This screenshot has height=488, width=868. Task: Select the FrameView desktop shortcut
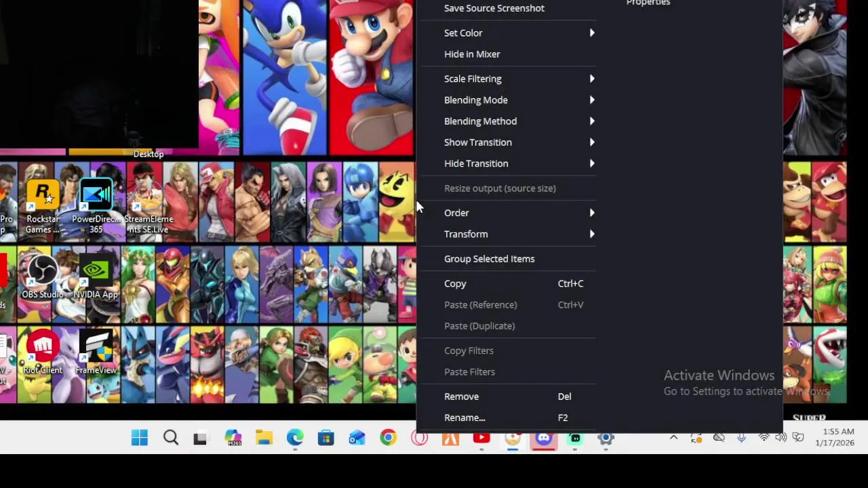coord(96,352)
